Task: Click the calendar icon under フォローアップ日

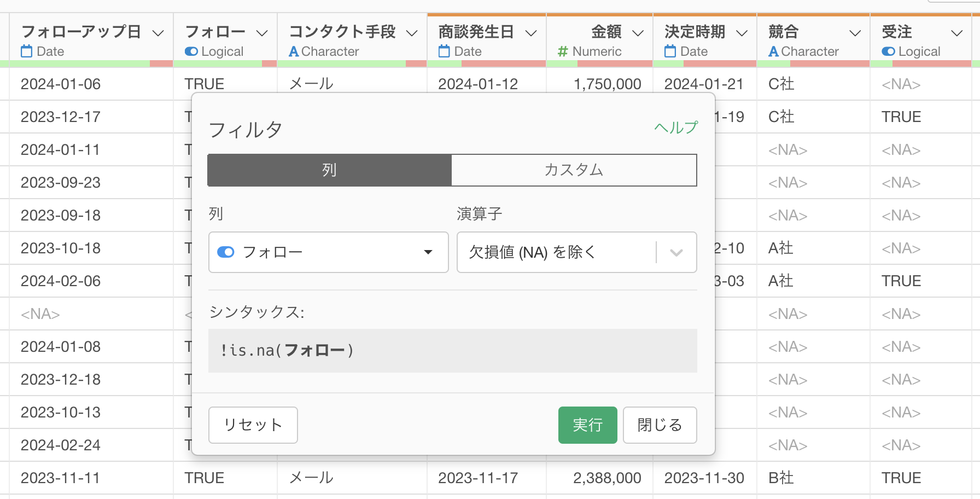Action: tap(26, 51)
